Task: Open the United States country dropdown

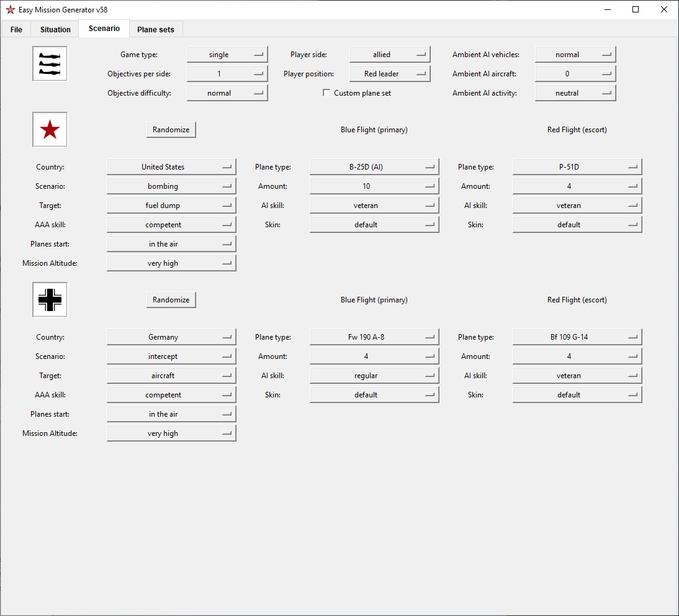Action: [x=171, y=167]
